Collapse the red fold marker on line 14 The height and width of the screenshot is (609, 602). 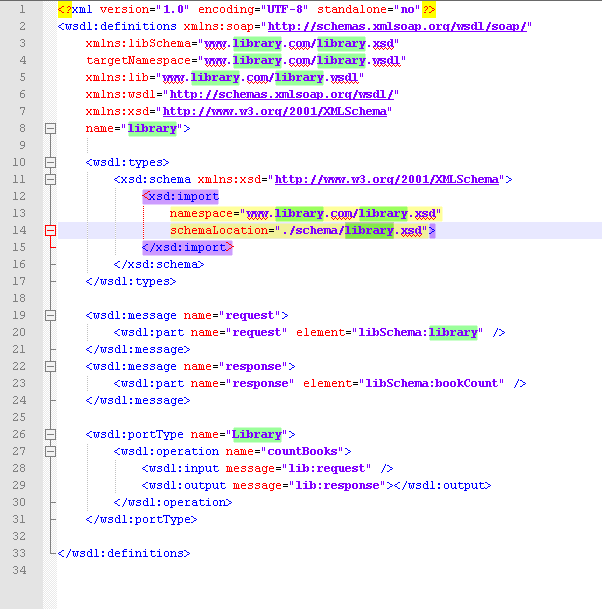click(x=50, y=230)
